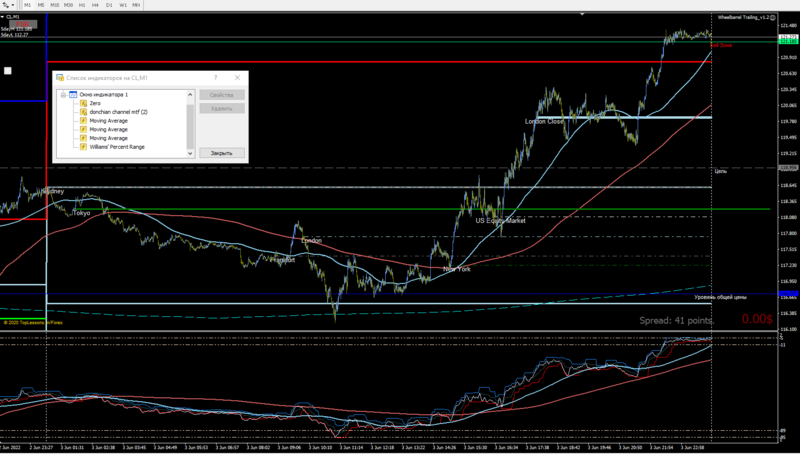Click the indicator list scrollbar thumb
The image size is (800, 454).
[x=190, y=127]
